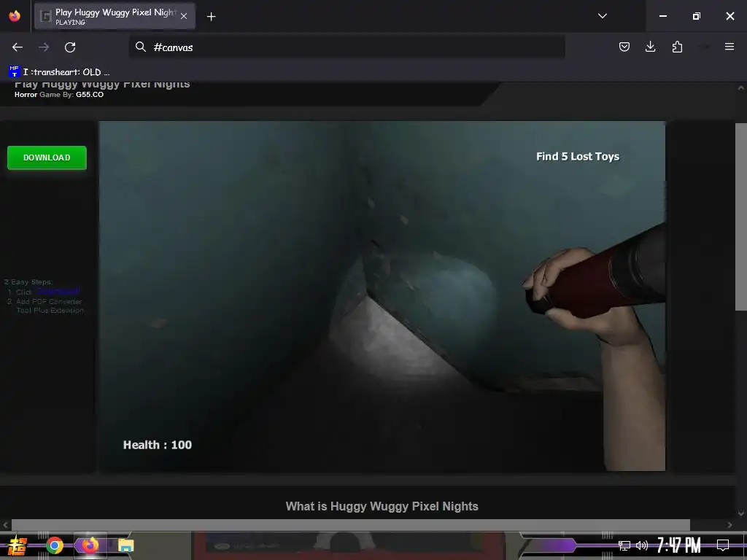
Task: Minimize the Firefox window
Action: coord(662,16)
